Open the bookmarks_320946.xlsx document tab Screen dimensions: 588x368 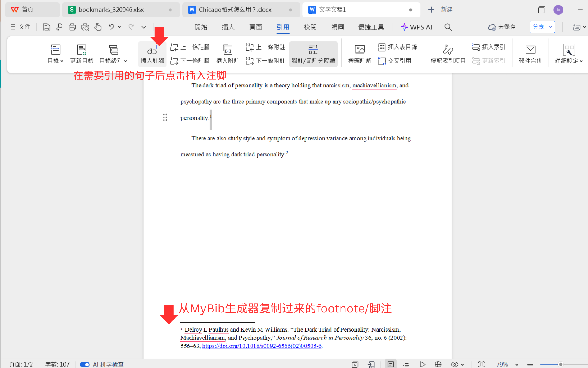pos(111,10)
